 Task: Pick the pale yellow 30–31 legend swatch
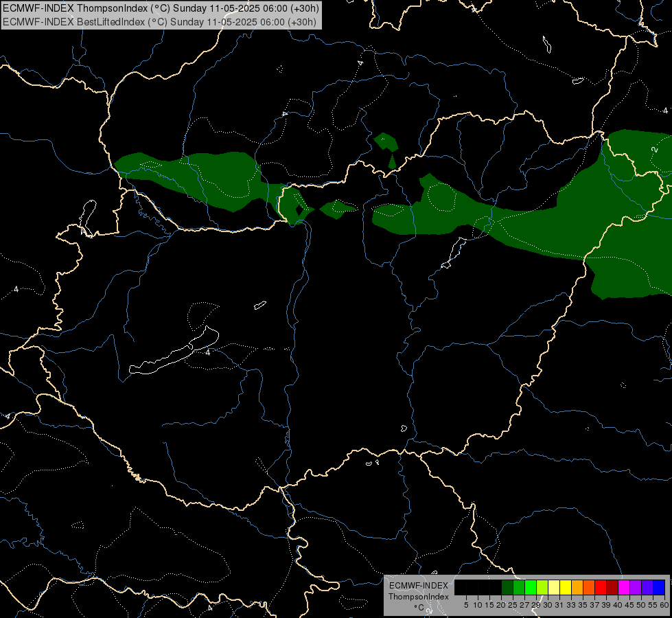pos(554,588)
